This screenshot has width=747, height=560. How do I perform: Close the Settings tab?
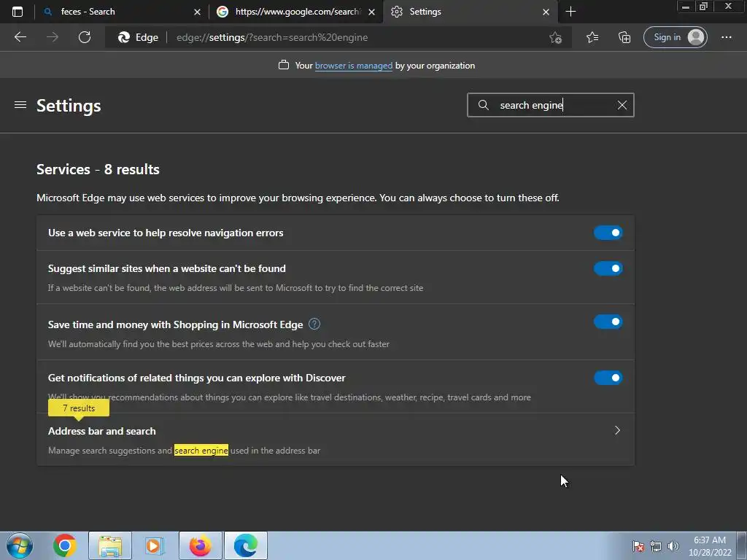(x=546, y=12)
